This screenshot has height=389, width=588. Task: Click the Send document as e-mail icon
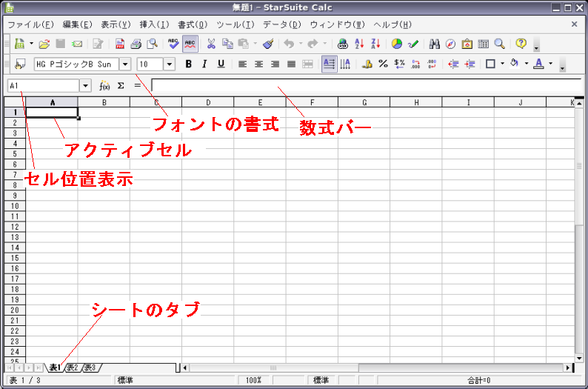point(77,44)
